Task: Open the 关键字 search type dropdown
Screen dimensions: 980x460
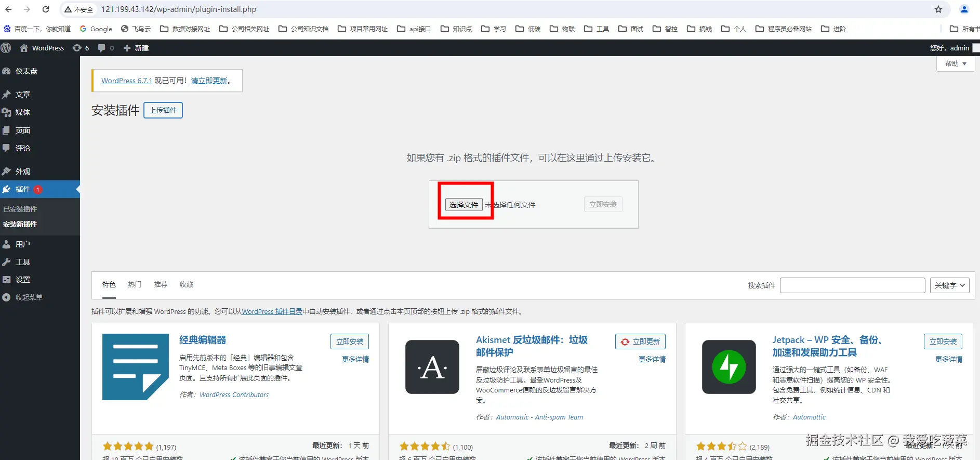Action: click(x=949, y=285)
